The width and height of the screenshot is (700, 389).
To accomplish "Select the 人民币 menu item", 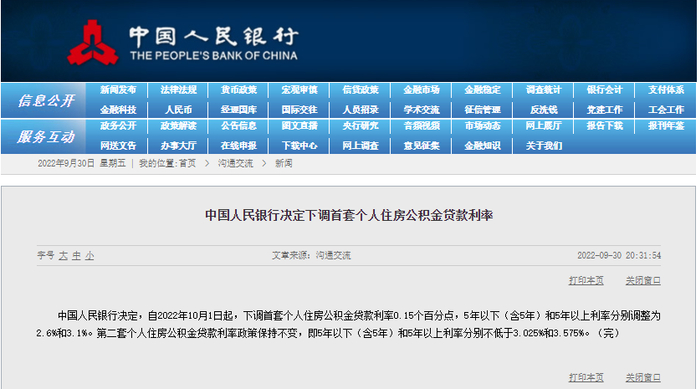I will click(179, 109).
